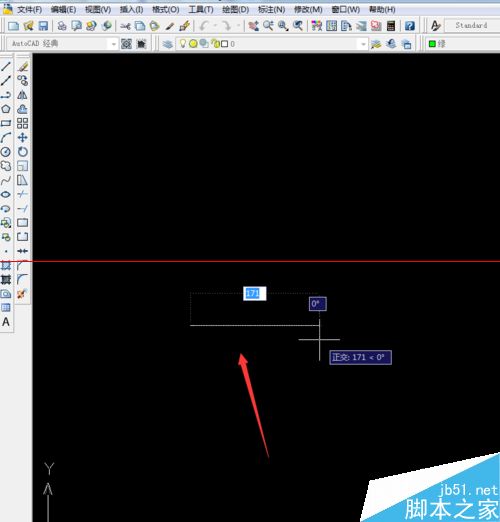The width and height of the screenshot is (500, 522).
Task: Click the Pan realtime icon
Action: click(x=254, y=26)
